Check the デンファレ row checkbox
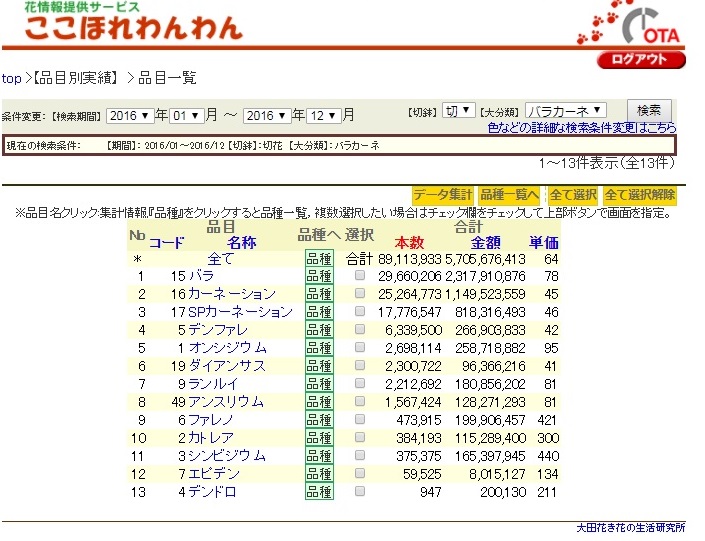This screenshot has height=541, width=705. coord(360,329)
